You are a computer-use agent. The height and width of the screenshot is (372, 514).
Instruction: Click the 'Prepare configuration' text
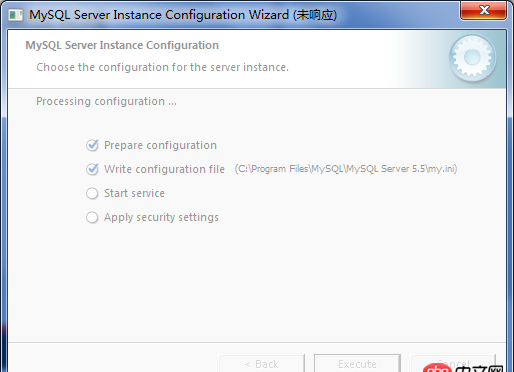(160, 145)
